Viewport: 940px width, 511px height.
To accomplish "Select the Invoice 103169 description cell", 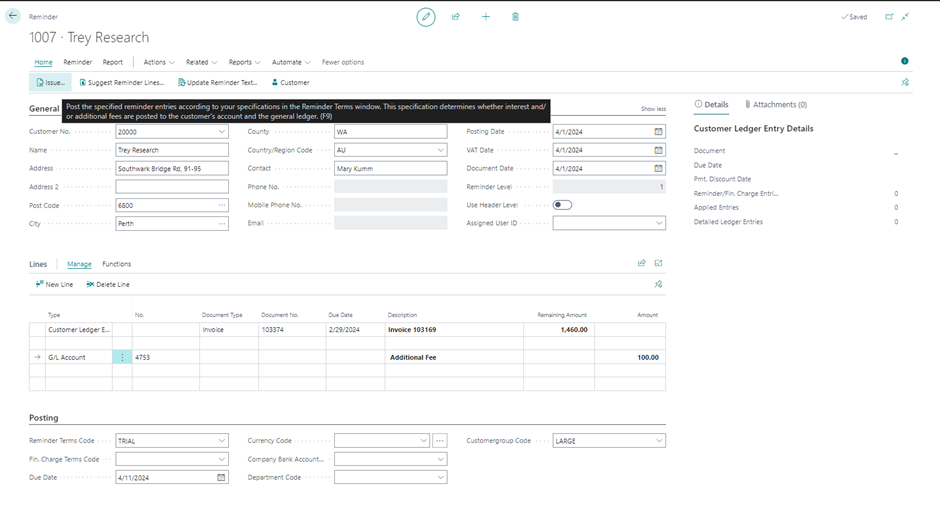I will pos(454,330).
